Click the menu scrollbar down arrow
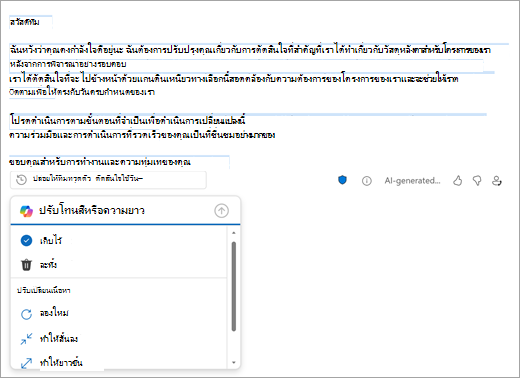This screenshot has height=378, width=520. click(x=234, y=362)
